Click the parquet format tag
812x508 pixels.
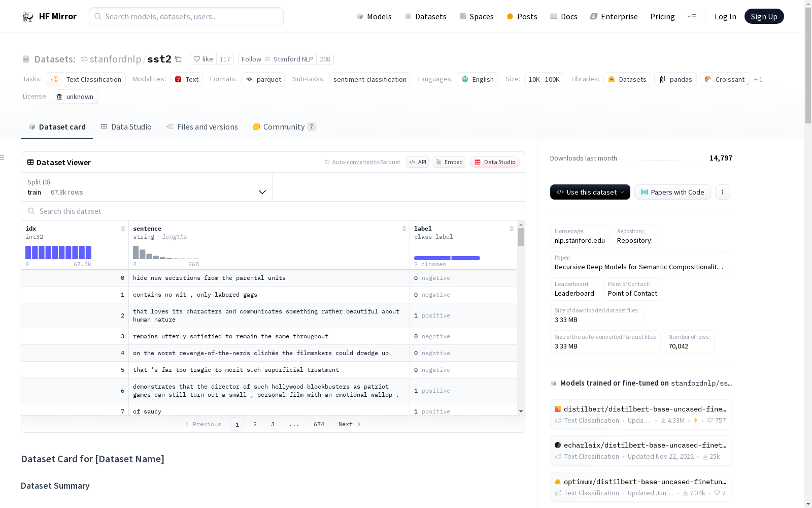(263, 79)
